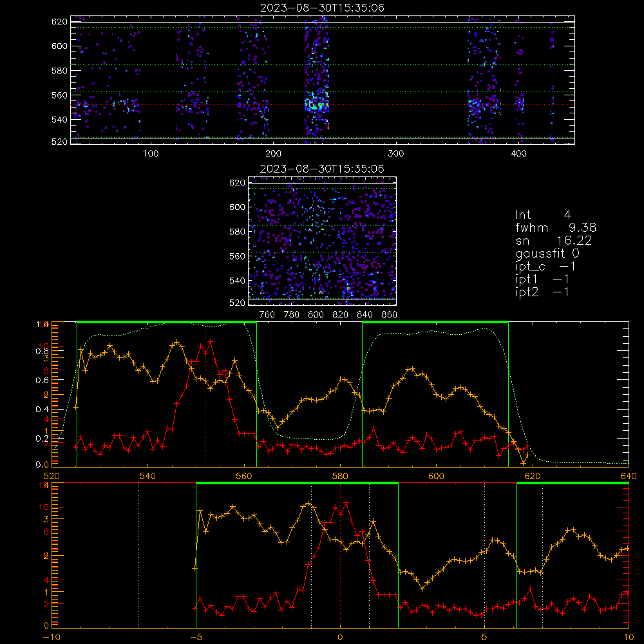Select the 'sn 16.22' readout line
644x644 pixels.
click(x=553, y=241)
